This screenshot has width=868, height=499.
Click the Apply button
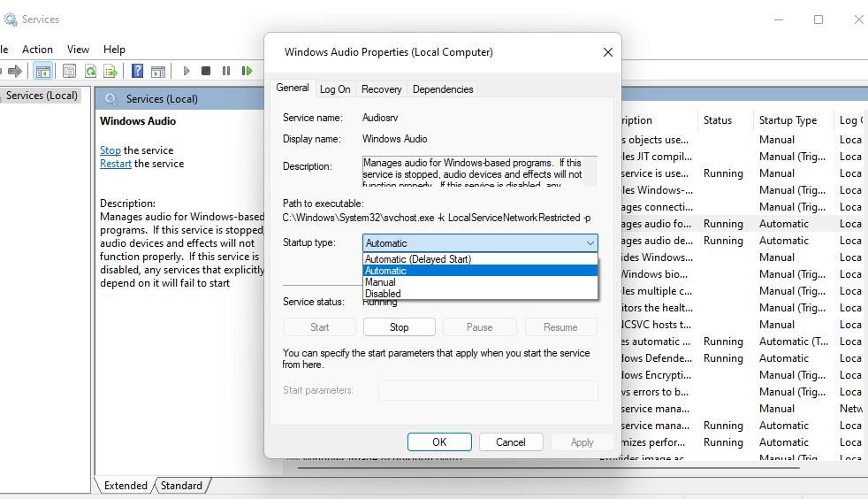[x=582, y=442]
